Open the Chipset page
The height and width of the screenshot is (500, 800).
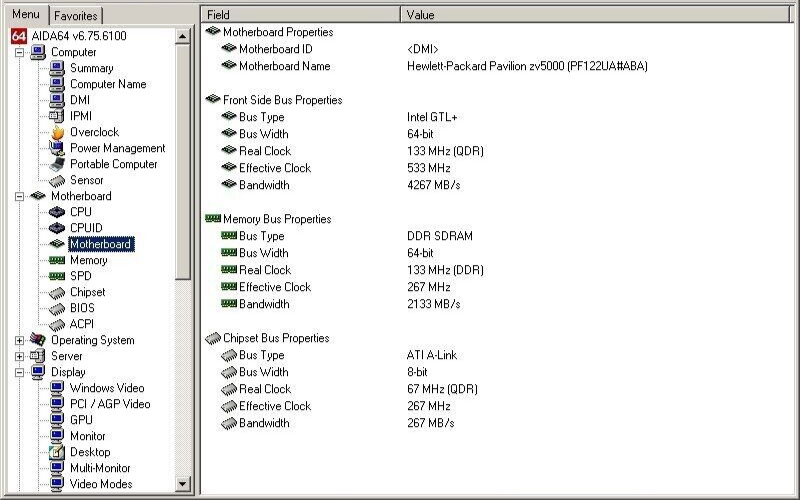pos(88,292)
